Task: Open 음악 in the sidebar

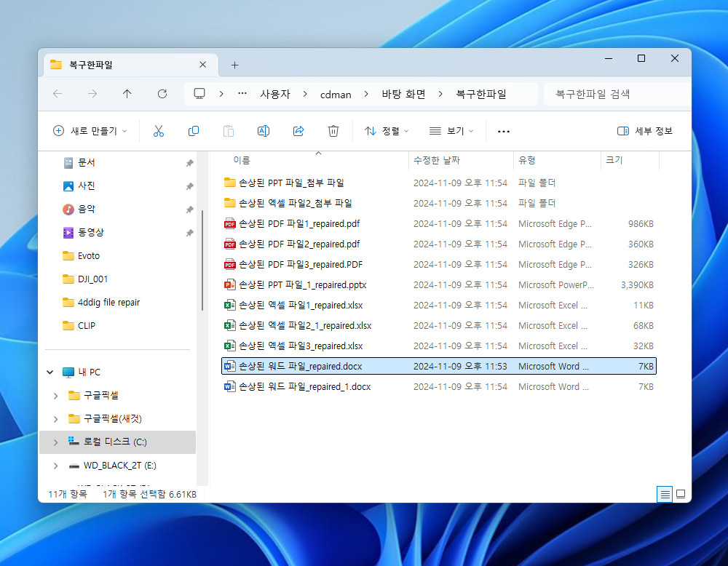Action: click(86, 210)
